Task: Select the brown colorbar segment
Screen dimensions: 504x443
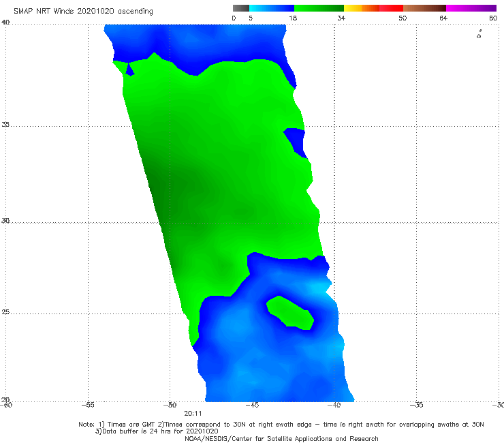Action: click(424, 8)
